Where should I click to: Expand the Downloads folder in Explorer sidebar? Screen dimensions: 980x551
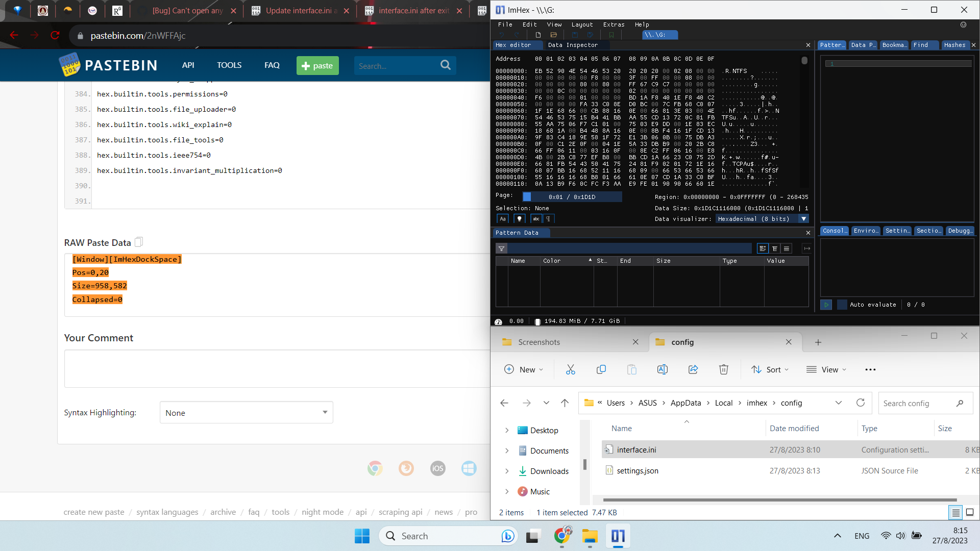pos(506,471)
